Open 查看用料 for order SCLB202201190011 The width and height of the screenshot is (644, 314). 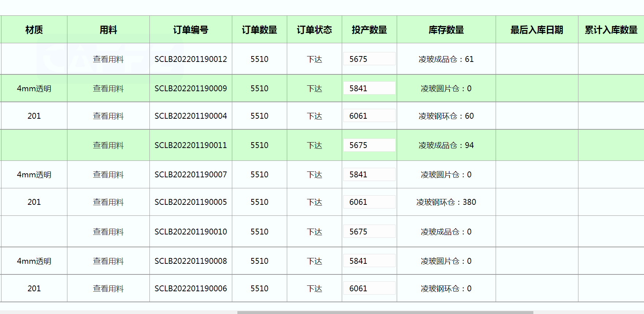[x=108, y=145]
